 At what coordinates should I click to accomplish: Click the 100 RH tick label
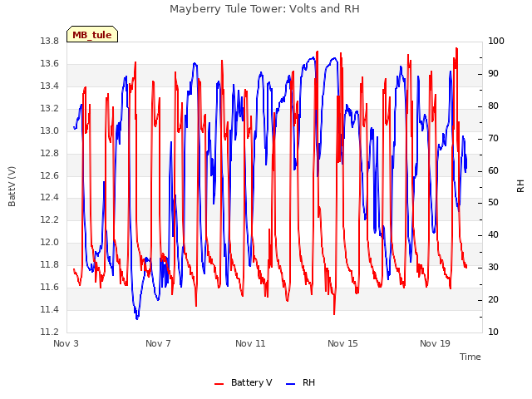[x=495, y=42]
